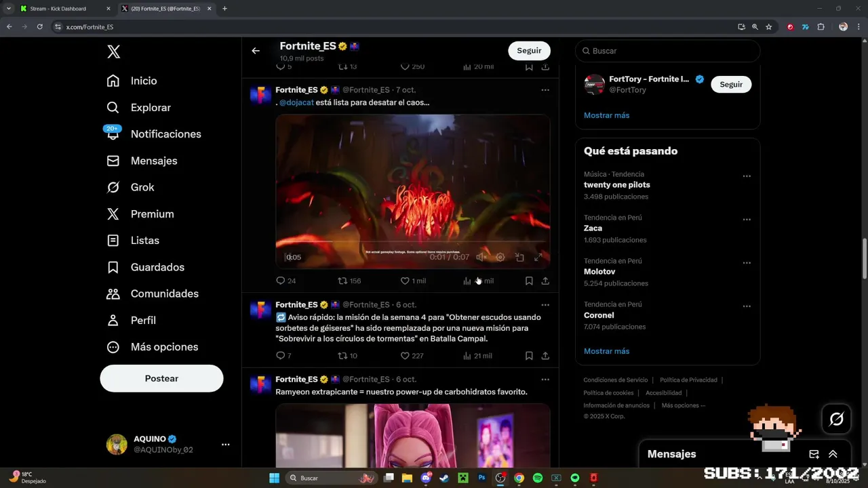Click Mostrar más under FortTory suggestion
This screenshot has height=488, width=868.
coord(606,115)
